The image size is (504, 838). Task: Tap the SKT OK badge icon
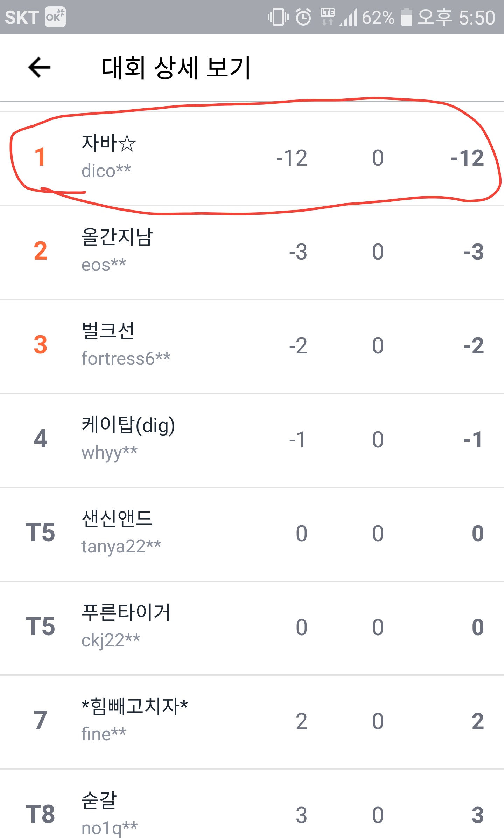55,17
